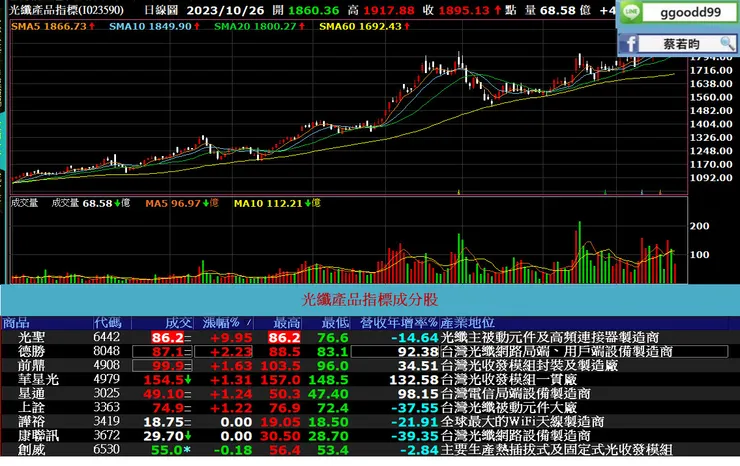
Task: Click the 蔡若昀 Facebook search field
Action: 687,44
